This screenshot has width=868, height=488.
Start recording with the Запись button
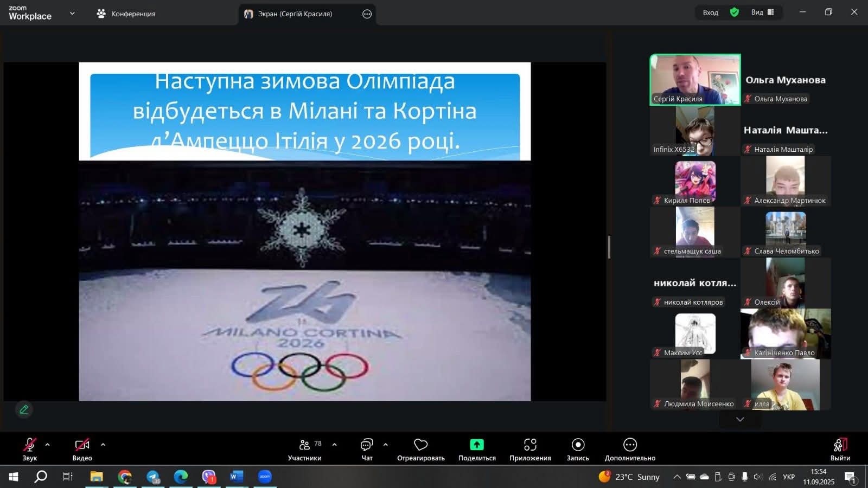click(x=578, y=449)
